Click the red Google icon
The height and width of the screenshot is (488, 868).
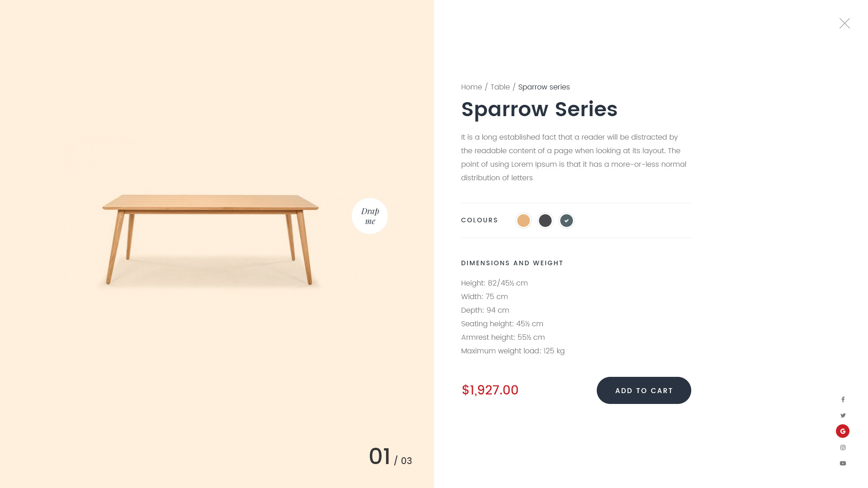point(843,431)
